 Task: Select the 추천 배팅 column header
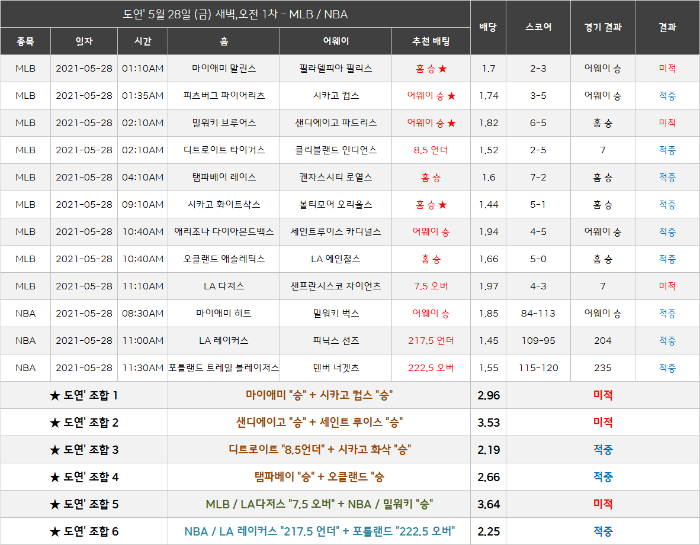[431, 42]
